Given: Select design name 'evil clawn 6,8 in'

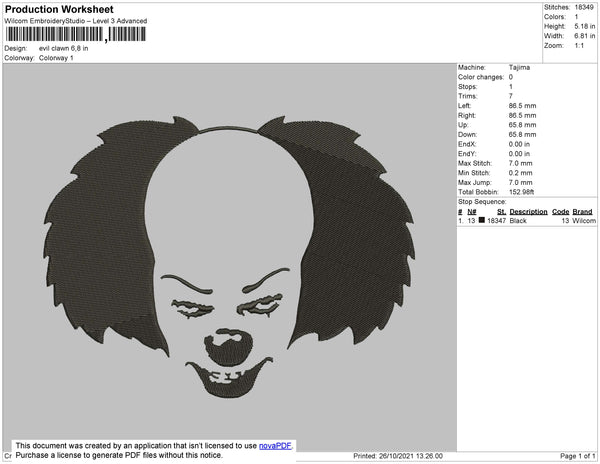Looking at the screenshot, I should pos(64,48).
